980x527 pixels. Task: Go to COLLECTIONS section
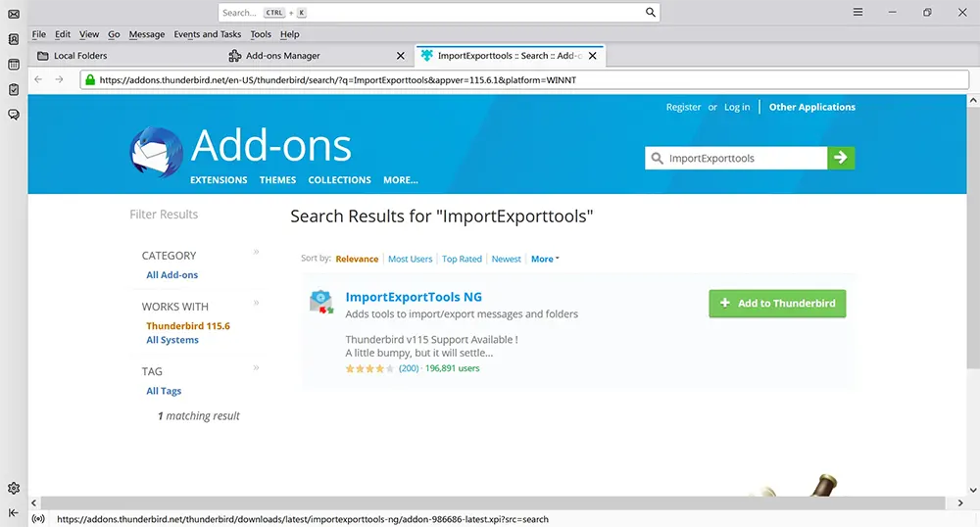(x=339, y=180)
